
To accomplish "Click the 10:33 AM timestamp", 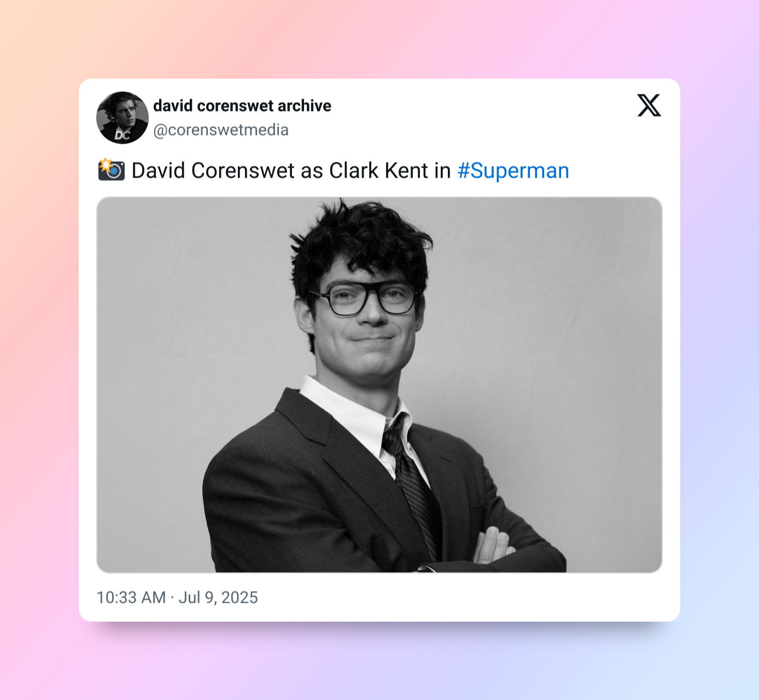I will point(131,597).
